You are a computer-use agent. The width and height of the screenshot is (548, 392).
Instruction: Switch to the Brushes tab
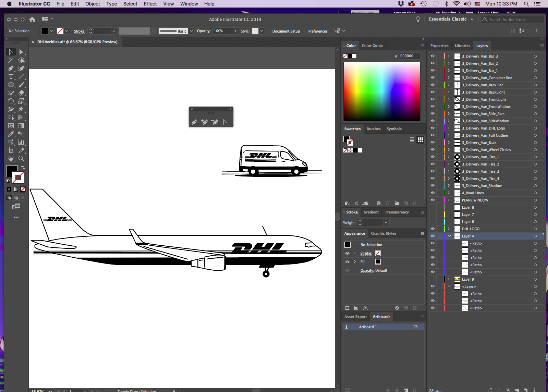374,129
